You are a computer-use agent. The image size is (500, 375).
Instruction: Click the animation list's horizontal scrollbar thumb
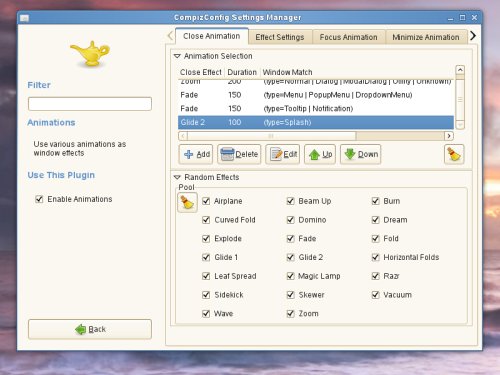pyautogui.click(x=272, y=136)
